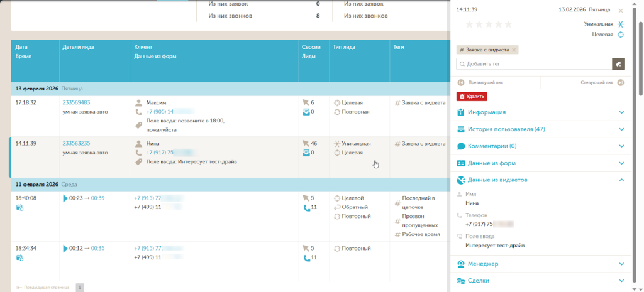
Task: Click the calendar icon under 18:40:08
Action: tap(19, 208)
